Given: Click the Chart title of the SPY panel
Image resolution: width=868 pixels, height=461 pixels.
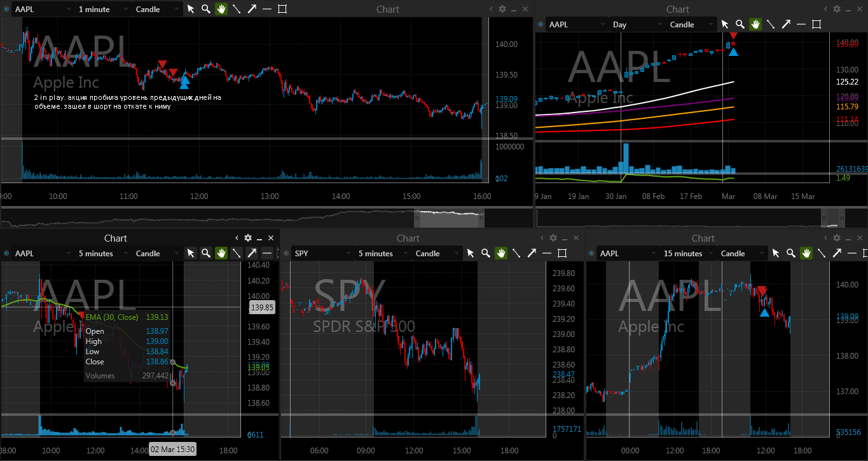Looking at the screenshot, I should (x=408, y=238).
